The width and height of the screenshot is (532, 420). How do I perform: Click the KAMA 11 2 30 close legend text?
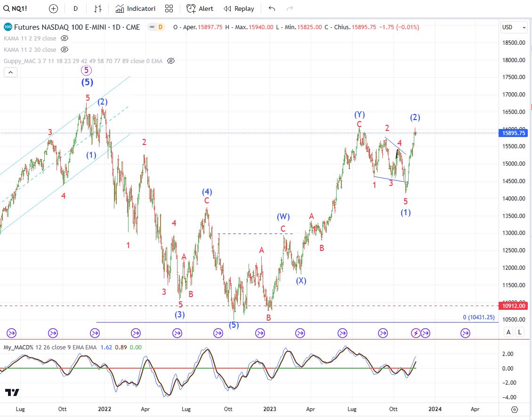tap(30, 49)
